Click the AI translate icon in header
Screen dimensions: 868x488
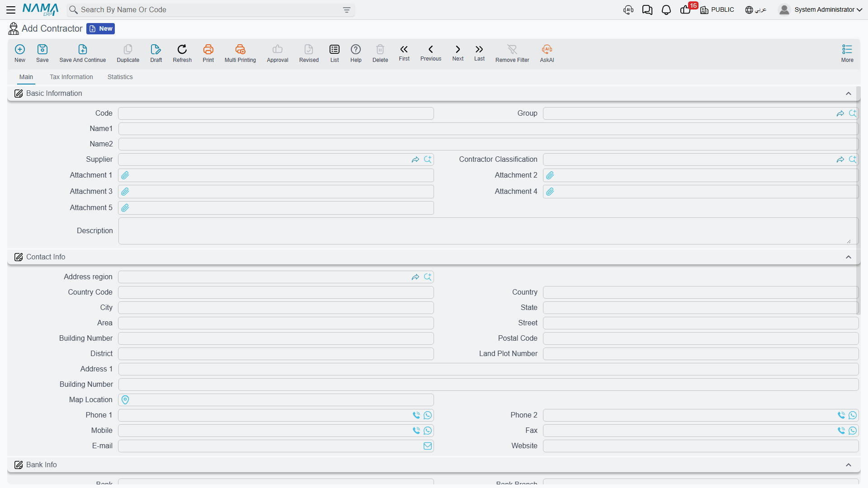628,10
